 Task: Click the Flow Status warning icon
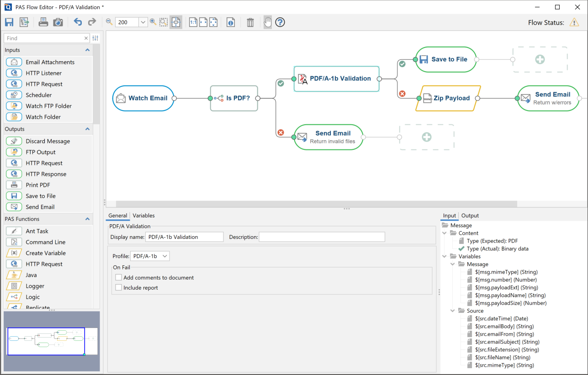[574, 22]
